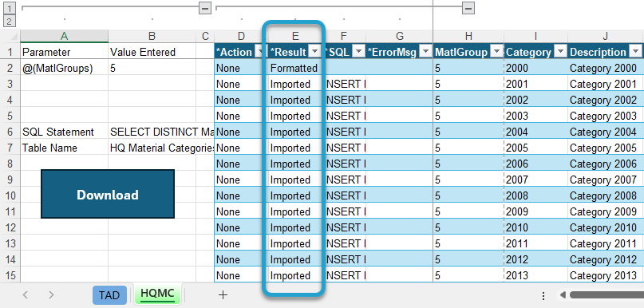Click the 'Category 2005' description cell

point(606,148)
